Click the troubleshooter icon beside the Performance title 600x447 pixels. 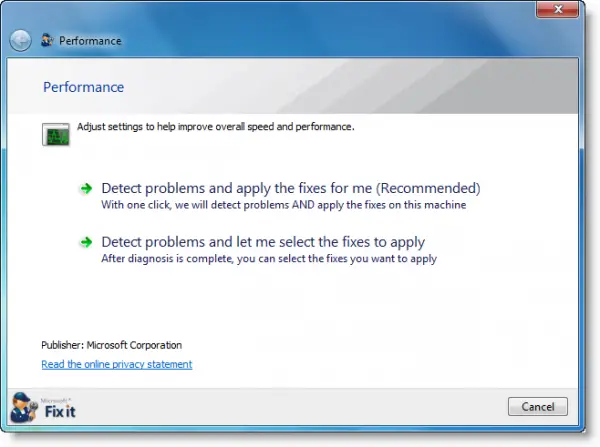coord(47,40)
